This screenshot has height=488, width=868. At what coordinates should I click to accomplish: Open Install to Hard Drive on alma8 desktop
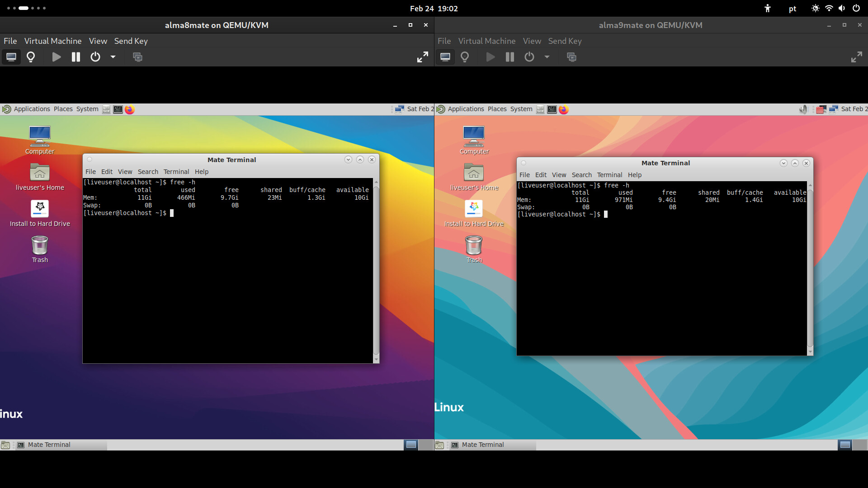click(x=40, y=209)
